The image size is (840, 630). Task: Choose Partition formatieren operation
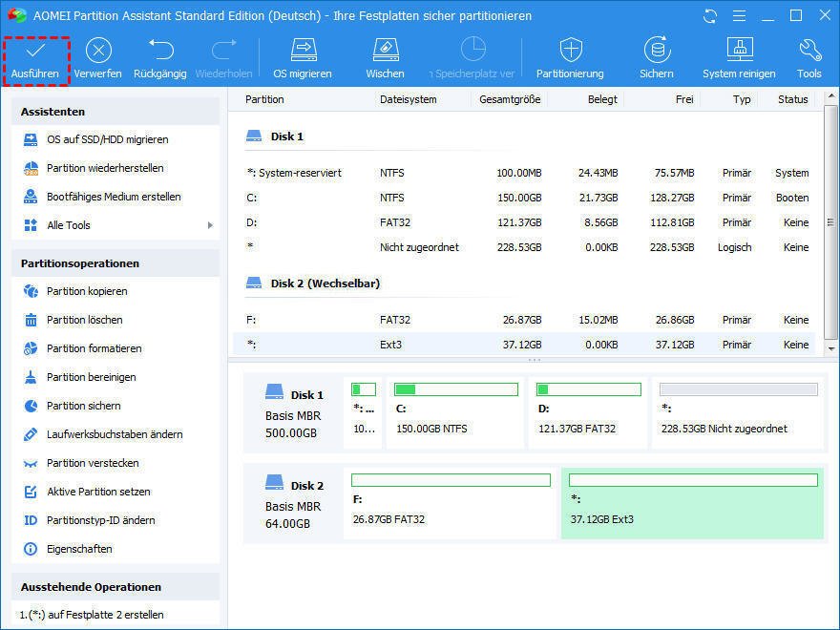click(x=94, y=348)
